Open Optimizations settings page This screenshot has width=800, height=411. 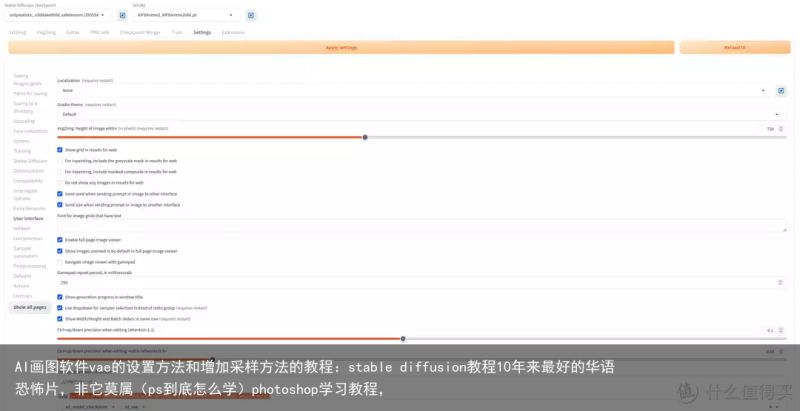(x=29, y=171)
